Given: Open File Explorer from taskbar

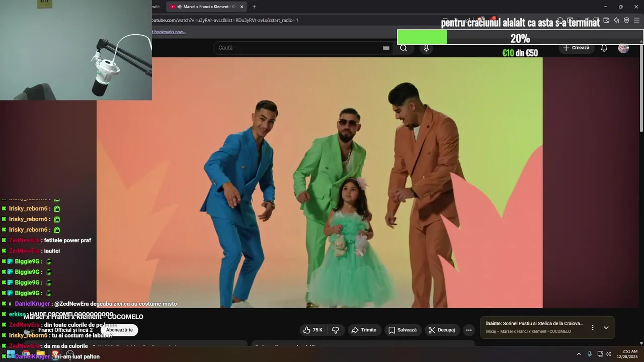Looking at the screenshot, I should pos(41,354).
